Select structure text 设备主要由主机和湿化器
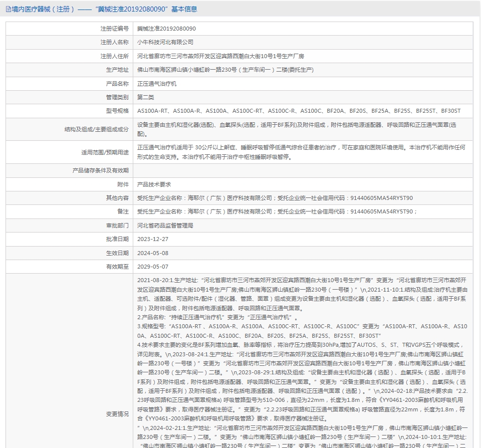The image size is (481, 448). click(x=297, y=129)
